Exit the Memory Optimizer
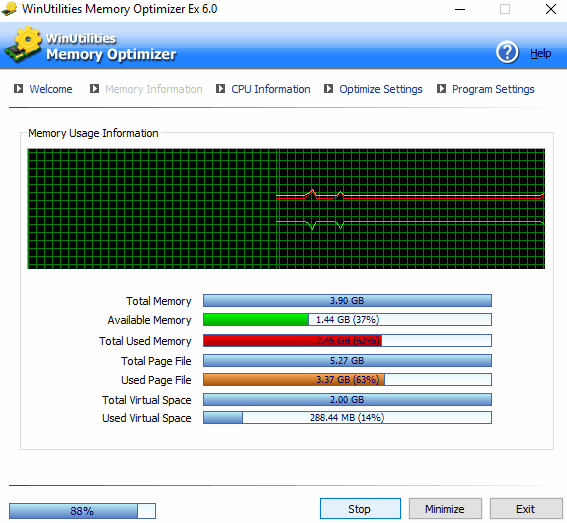567x523 pixels. [x=526, y=509]
